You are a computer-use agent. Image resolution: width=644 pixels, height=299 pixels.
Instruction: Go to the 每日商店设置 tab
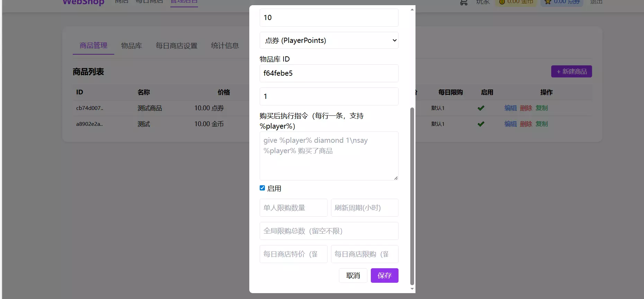coord(177,46)
